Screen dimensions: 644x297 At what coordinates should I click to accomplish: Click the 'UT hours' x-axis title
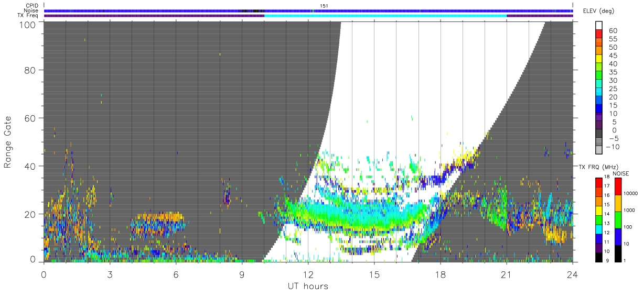[308, 286]
